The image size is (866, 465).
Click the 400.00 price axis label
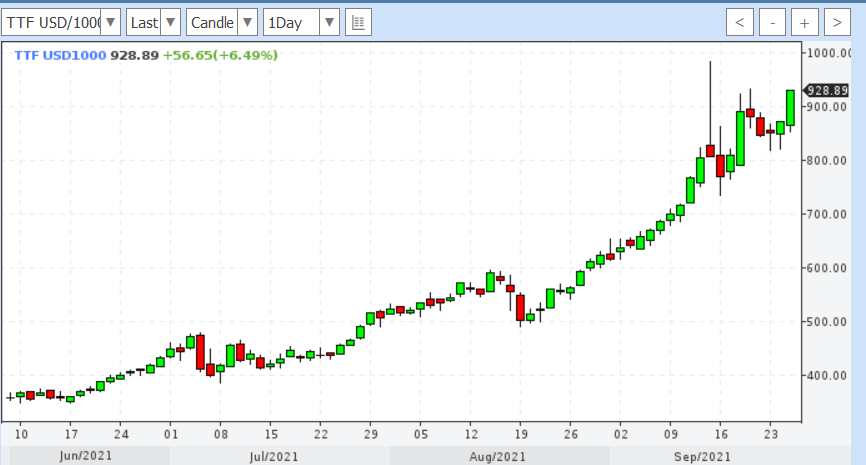[x=826, y=376]
